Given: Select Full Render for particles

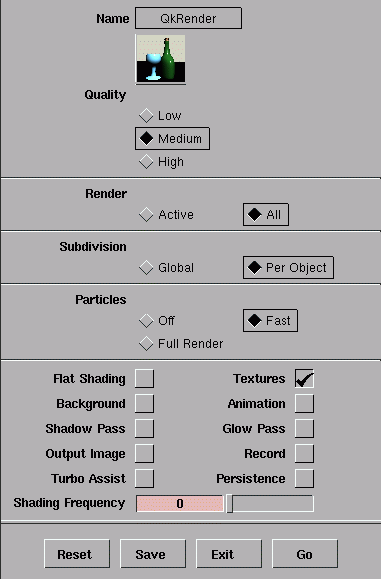Looking at the screenshot, I should pyautogui.click(x=181, y=344).
